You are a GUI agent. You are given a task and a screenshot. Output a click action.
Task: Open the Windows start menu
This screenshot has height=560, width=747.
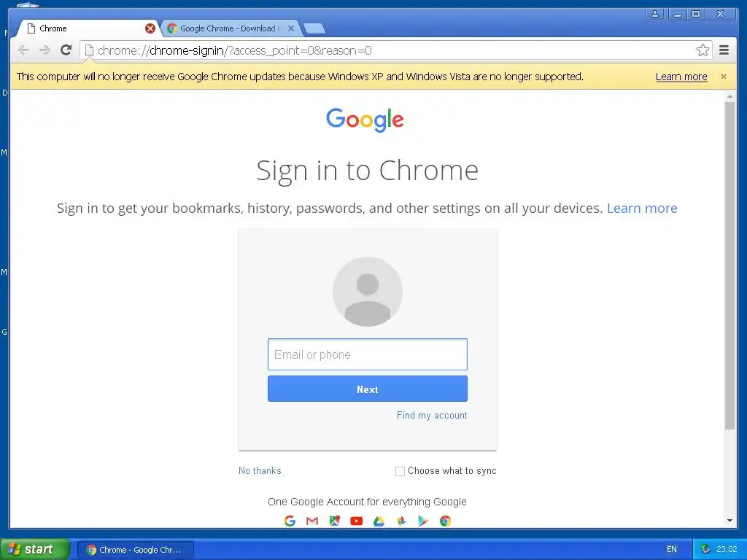tap(34, 550)
